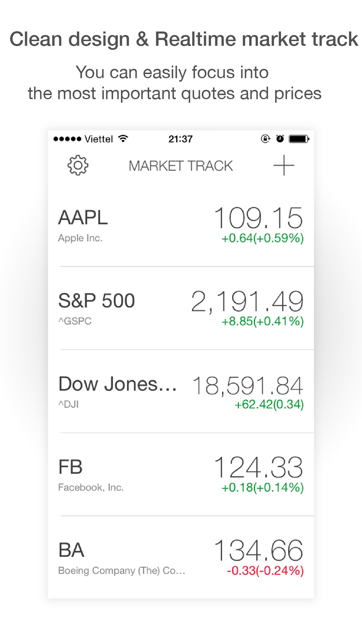Tap the rotation lock status icon

pos(265,139)
